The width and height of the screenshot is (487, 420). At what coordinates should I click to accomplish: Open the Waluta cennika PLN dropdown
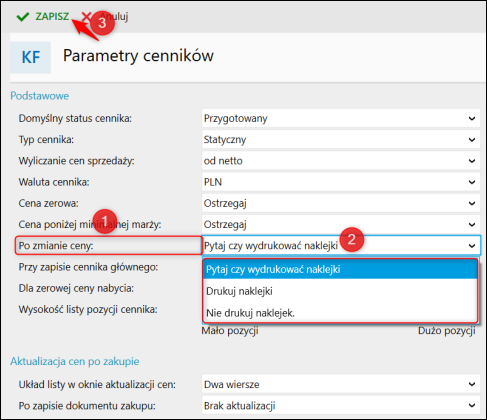pos(341,182)
